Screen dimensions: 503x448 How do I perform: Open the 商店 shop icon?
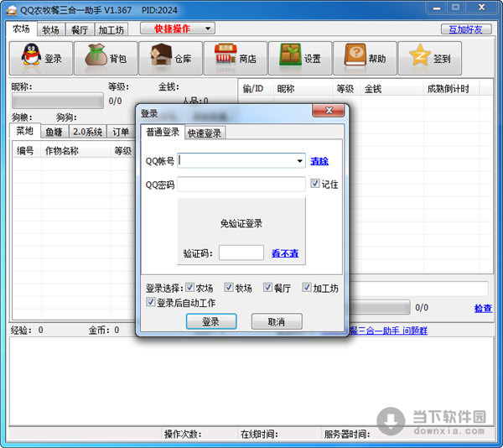236,58
